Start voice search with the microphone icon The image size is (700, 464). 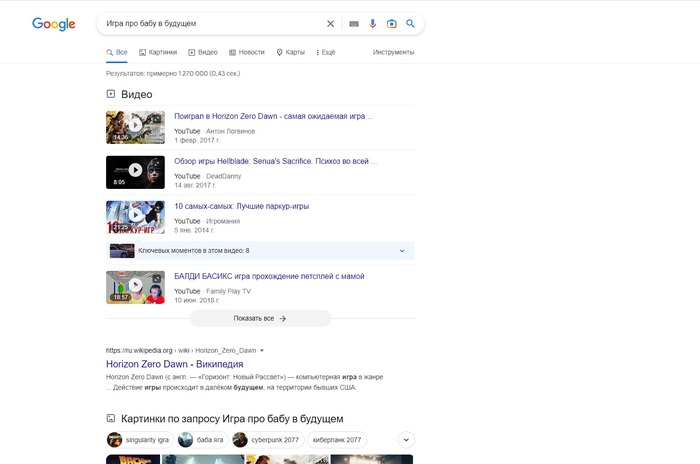(x=372, y=24)
